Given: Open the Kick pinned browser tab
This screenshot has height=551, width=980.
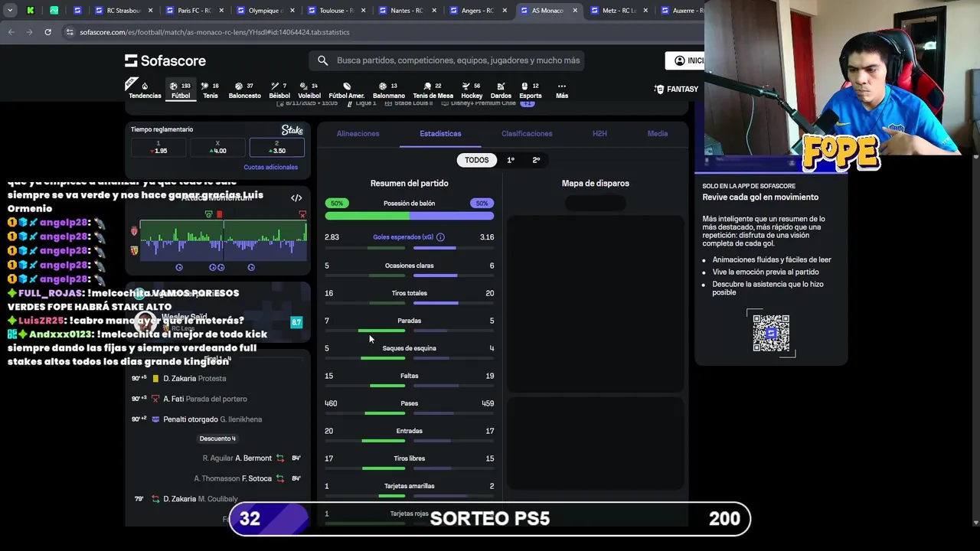Looking at the screenshot, I should (31, 11).
